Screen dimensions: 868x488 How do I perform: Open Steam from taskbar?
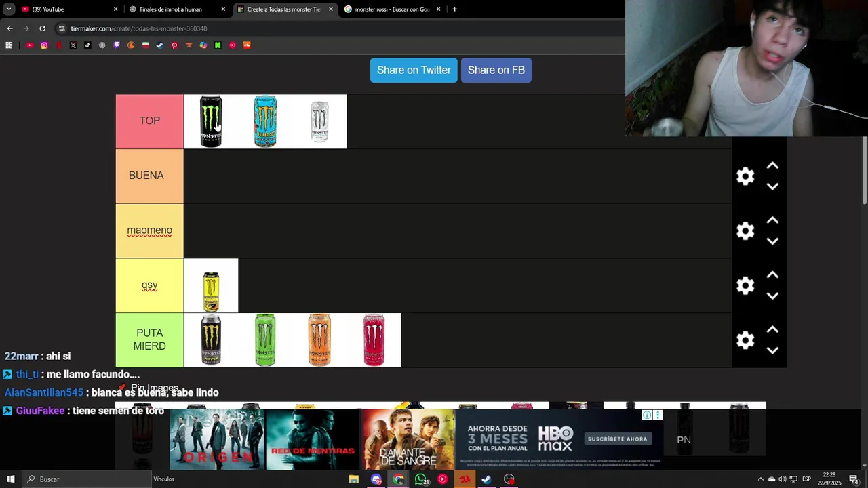(486, 479)
